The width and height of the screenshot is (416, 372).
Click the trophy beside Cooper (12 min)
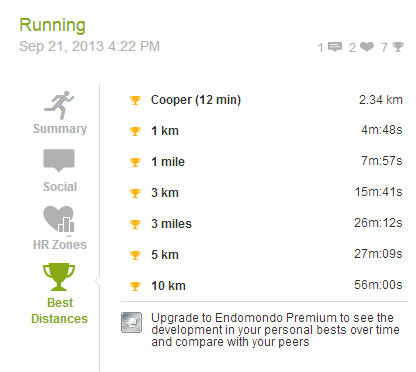pos(135,100)
